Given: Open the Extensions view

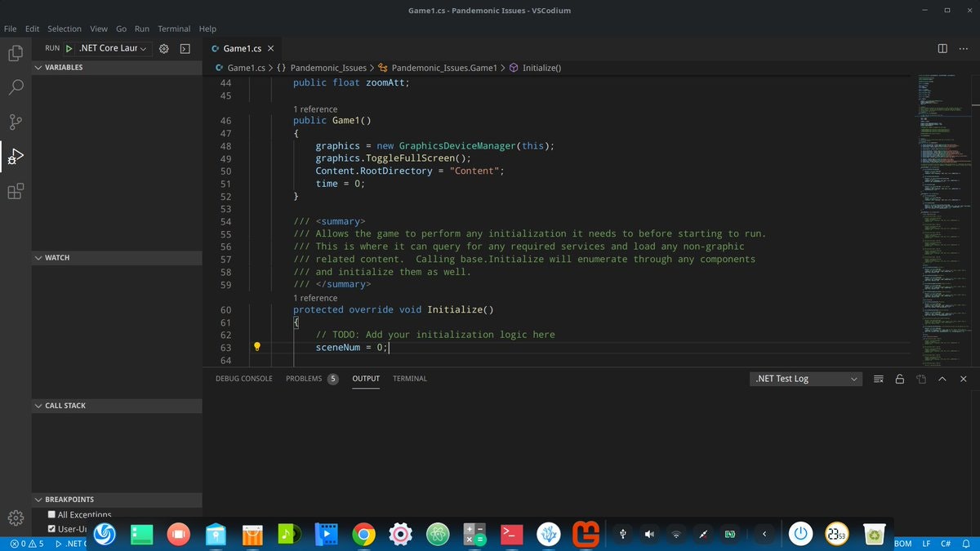Looking at the screenshot, I should 16,190.
